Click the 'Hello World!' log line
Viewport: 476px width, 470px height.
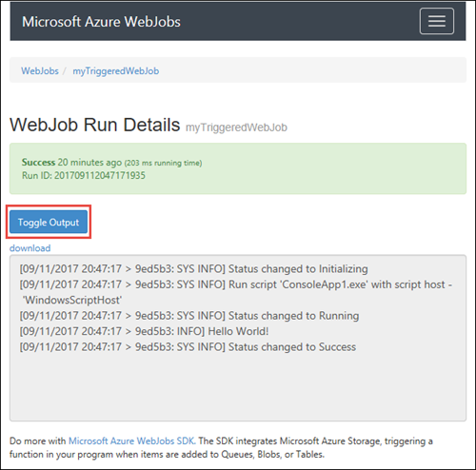pyautogui.click(x=144, y=331)
